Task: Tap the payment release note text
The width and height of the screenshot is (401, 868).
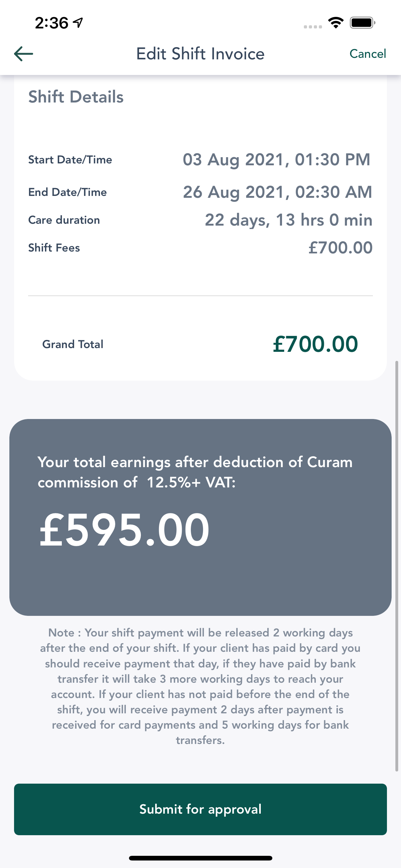Action: point(200,686)
